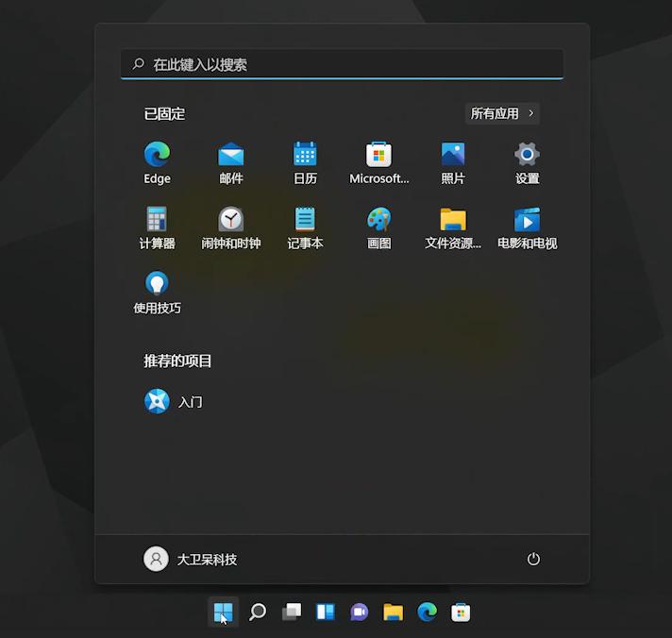Open File Explorer from the taskbar
The image size is (672, 638).
coord(393,612)
